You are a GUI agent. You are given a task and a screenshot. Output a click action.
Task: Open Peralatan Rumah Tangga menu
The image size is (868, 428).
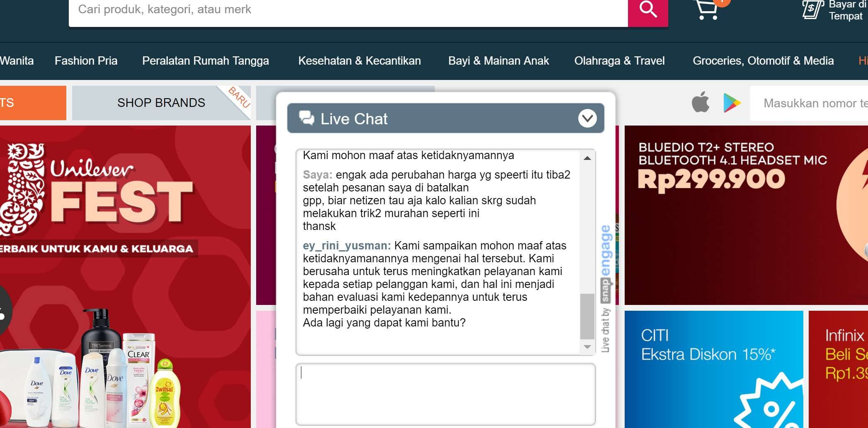pos(206,61)
